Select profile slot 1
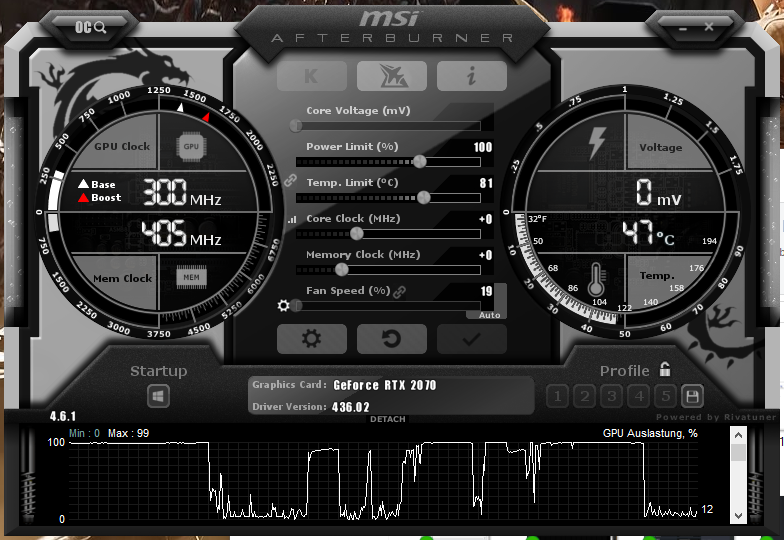 558,396
